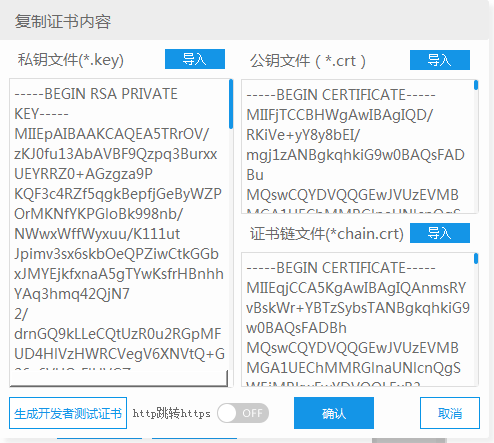Screen dimensions: 494x443
Task: Click the 公钥文件 (*.crt) label
Action: pos(308,61)
